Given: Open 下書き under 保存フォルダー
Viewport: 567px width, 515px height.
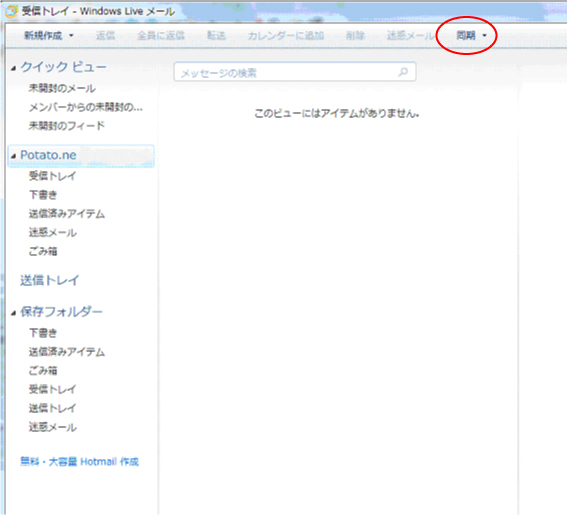Looking at the screenshot, I should point(43,333).
